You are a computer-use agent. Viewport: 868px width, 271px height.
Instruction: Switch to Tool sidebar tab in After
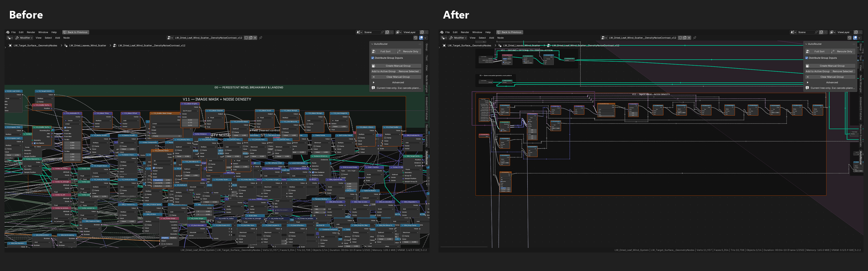(x=860, y=58)
